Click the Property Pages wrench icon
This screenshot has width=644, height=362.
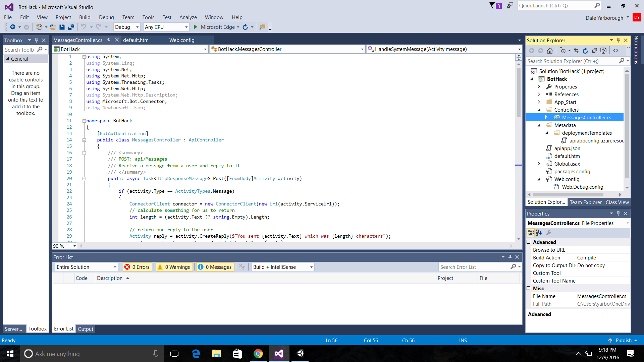[x=549, y=233]
